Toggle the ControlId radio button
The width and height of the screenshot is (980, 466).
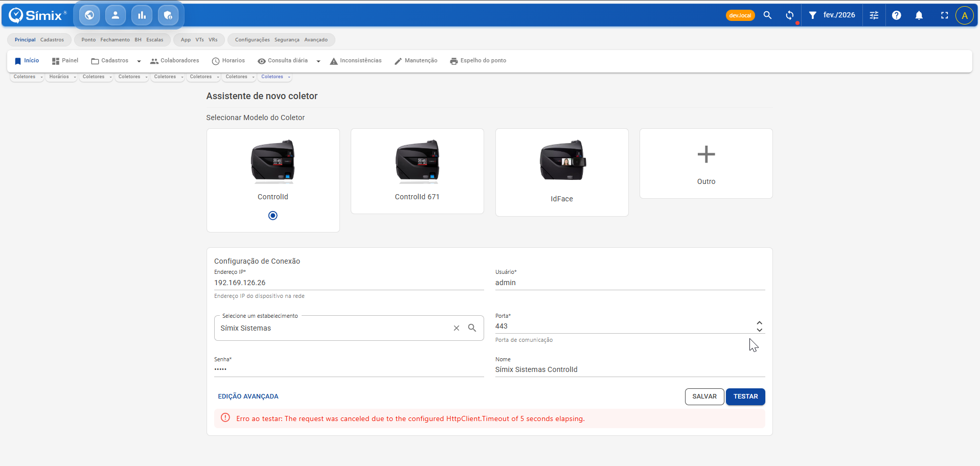pos(273,216)
